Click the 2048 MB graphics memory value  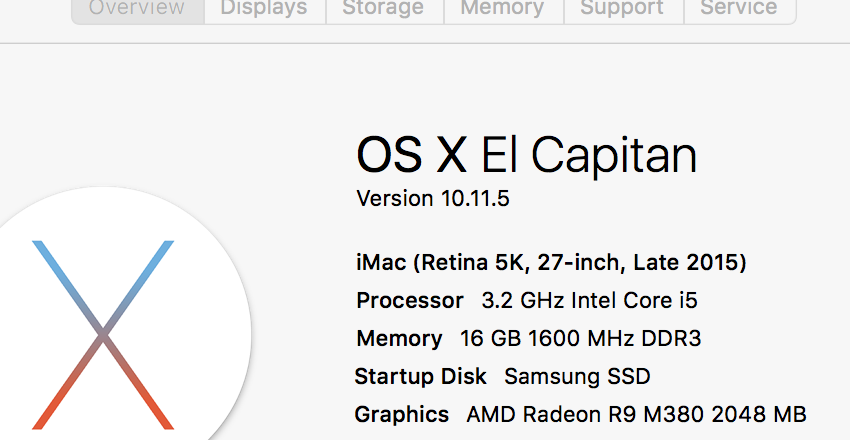[759, 415]
